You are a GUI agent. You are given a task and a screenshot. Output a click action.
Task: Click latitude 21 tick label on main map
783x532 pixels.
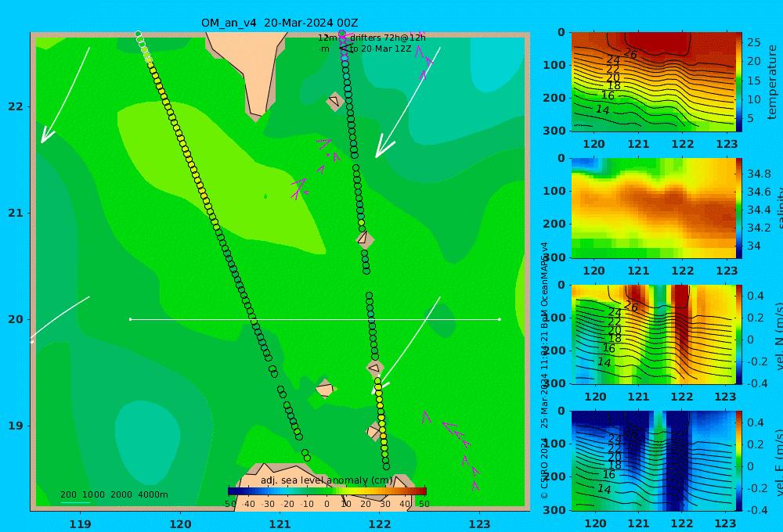16,213
